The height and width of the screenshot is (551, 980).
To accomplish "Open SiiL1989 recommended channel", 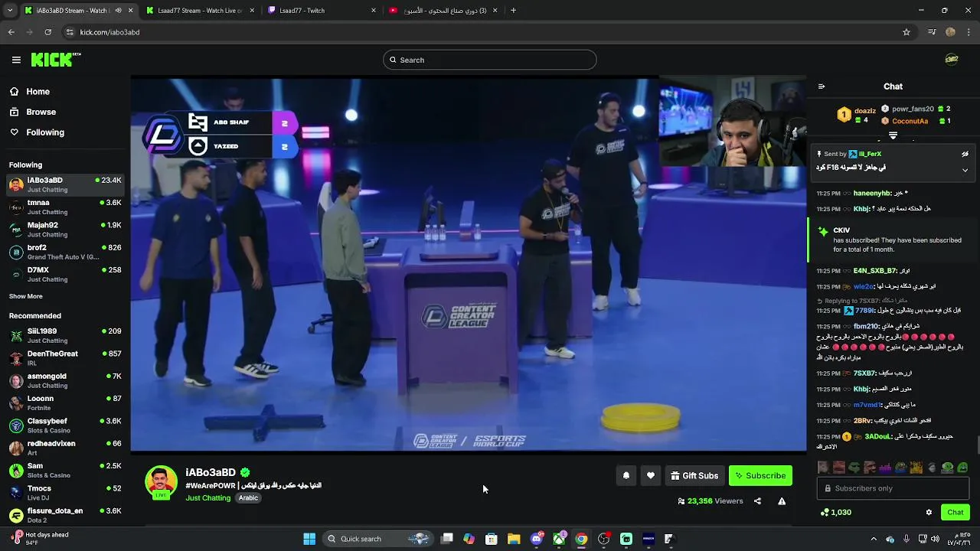I will point(65,335).
